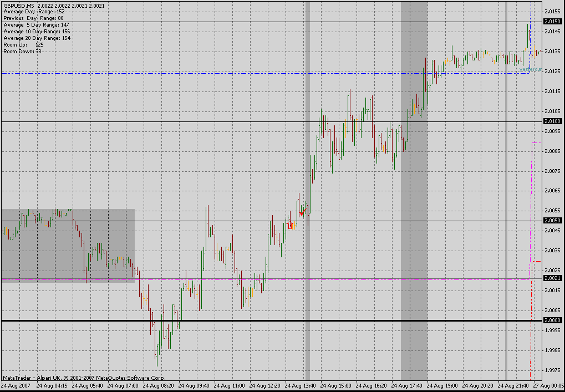Click the 2.0015 price scale value
This screenshot has height=392, width=565.
(x=552, y=291)
